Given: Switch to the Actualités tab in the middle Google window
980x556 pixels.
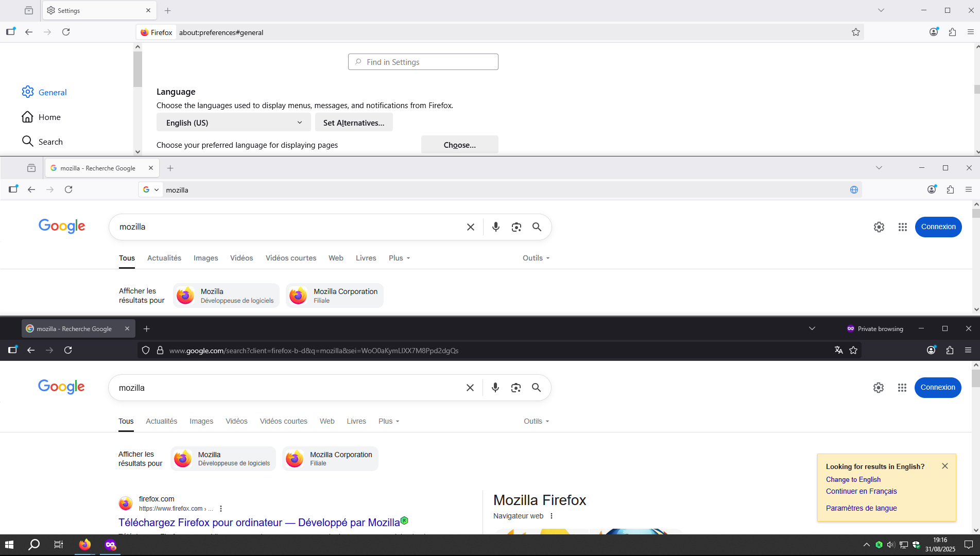Looking at the screenshot, I should click(164, 258).
